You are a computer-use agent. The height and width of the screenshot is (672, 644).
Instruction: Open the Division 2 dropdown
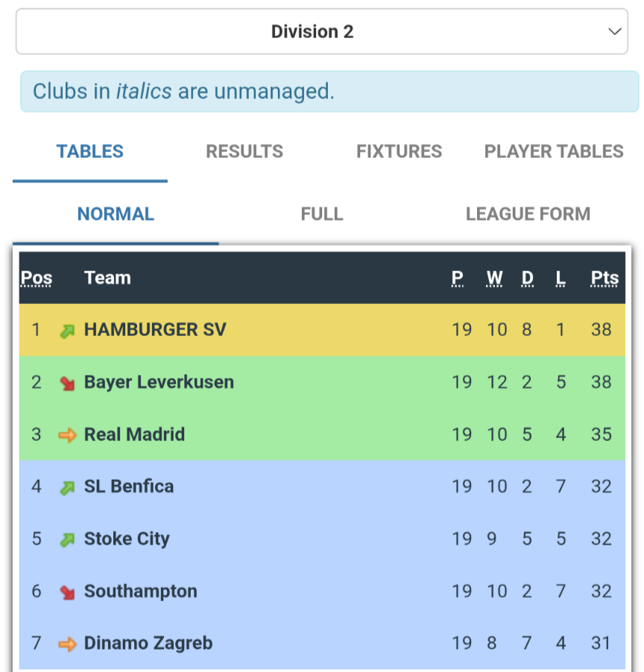coord(321,31)
